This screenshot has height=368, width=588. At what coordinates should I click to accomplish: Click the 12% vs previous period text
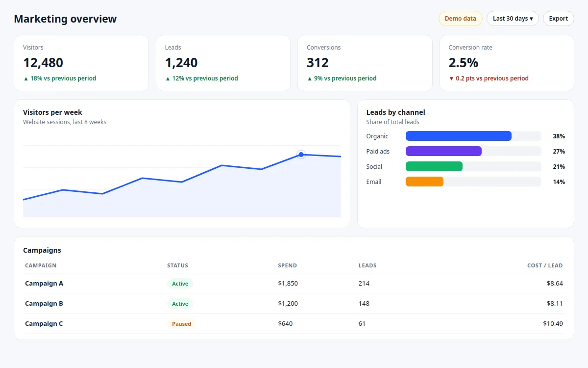point(201,78)
